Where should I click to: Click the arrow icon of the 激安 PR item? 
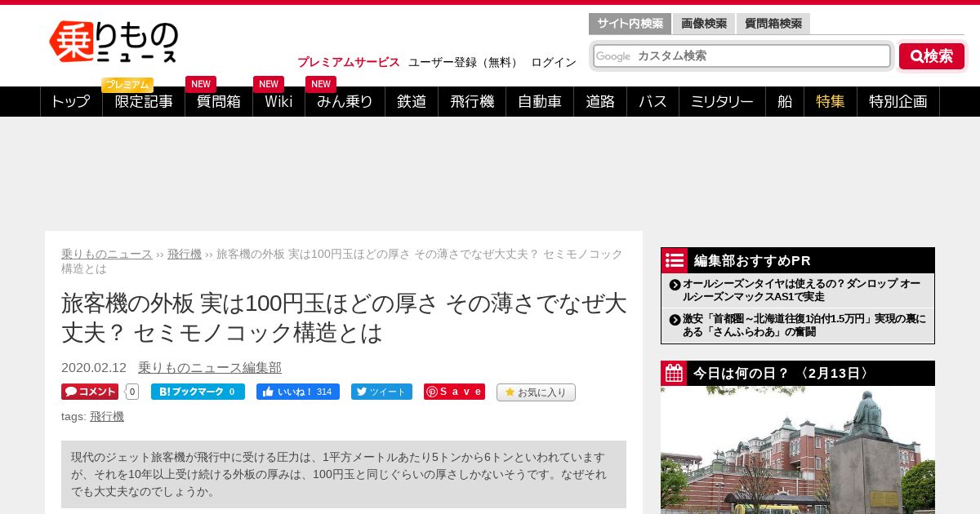pyautogui.click(x=675, y=319)
